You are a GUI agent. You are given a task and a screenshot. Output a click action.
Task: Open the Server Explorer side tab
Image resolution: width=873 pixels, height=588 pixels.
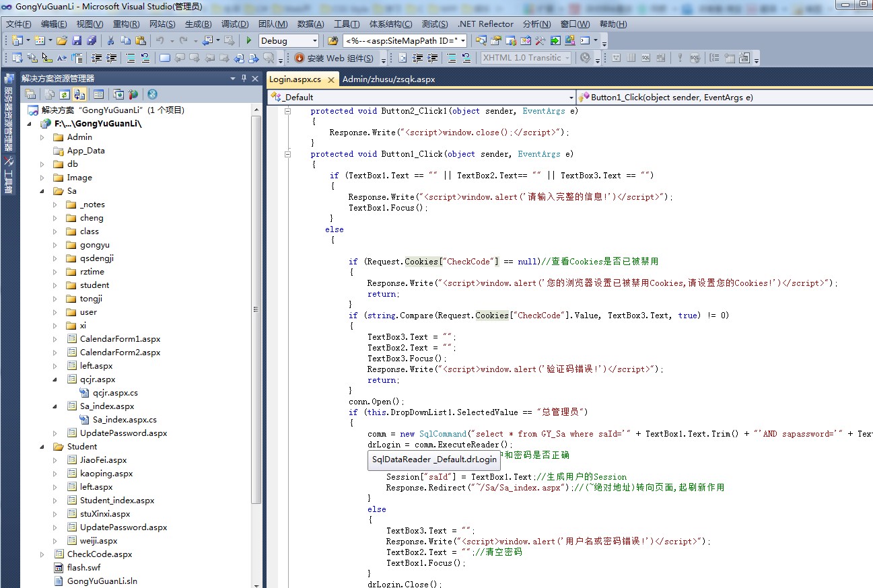pyautogui.click(x=9, y=112)
